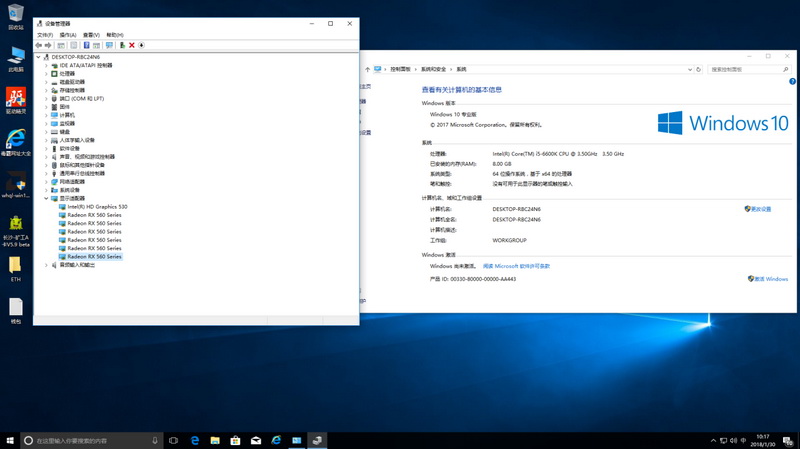
Task: Expand 网络适配器 node chevron
Action: (46, 182)
